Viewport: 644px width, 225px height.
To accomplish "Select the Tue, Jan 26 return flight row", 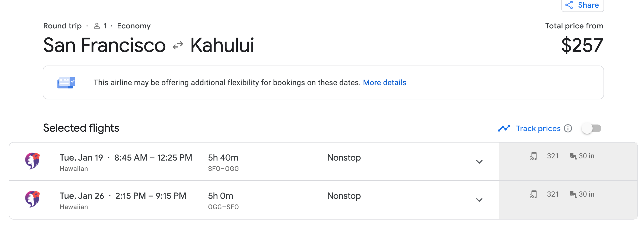I will point(246,200).
